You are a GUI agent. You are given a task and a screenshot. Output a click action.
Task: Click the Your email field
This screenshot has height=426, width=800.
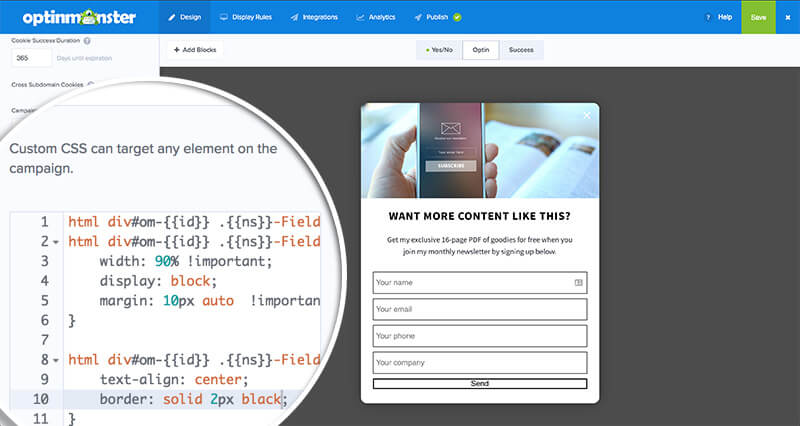coord(480,309)
